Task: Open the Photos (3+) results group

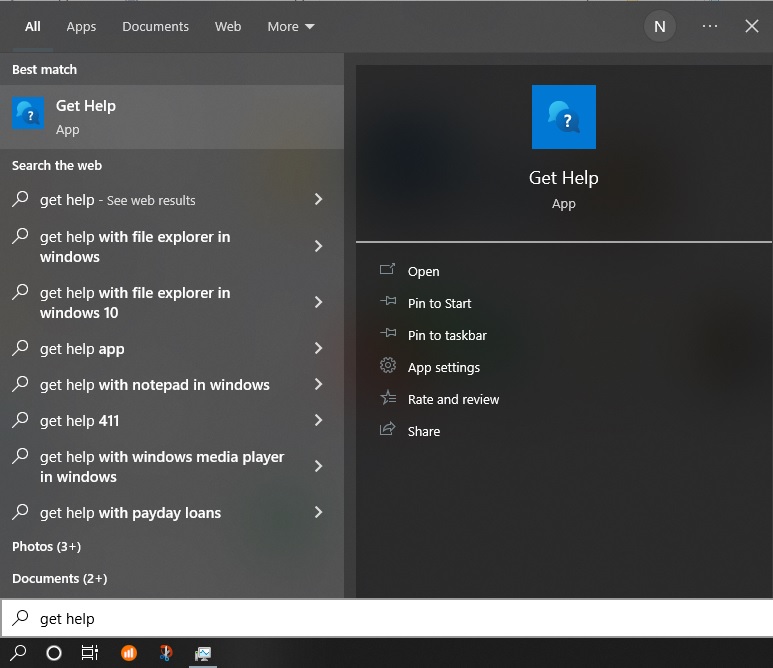Action: click(x=46, y=546)
